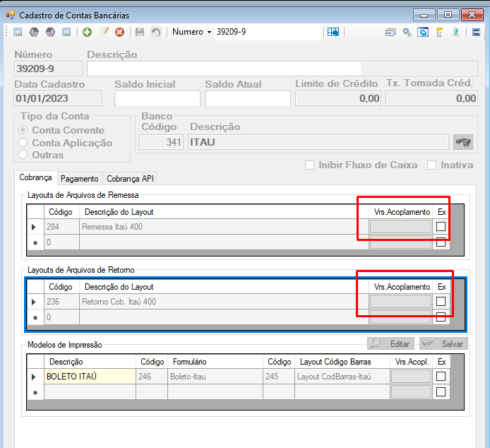Image resolution: width=490 pixels, height=448 pixels.
Task: Click the Editar button in Modelos de Impressão
Action: (390, 344)
